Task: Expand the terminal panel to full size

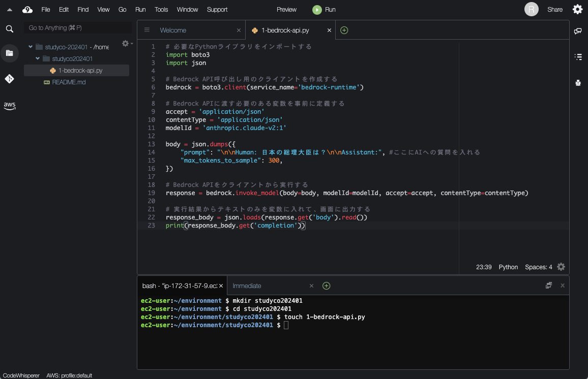Action: [x=548, y=286]
